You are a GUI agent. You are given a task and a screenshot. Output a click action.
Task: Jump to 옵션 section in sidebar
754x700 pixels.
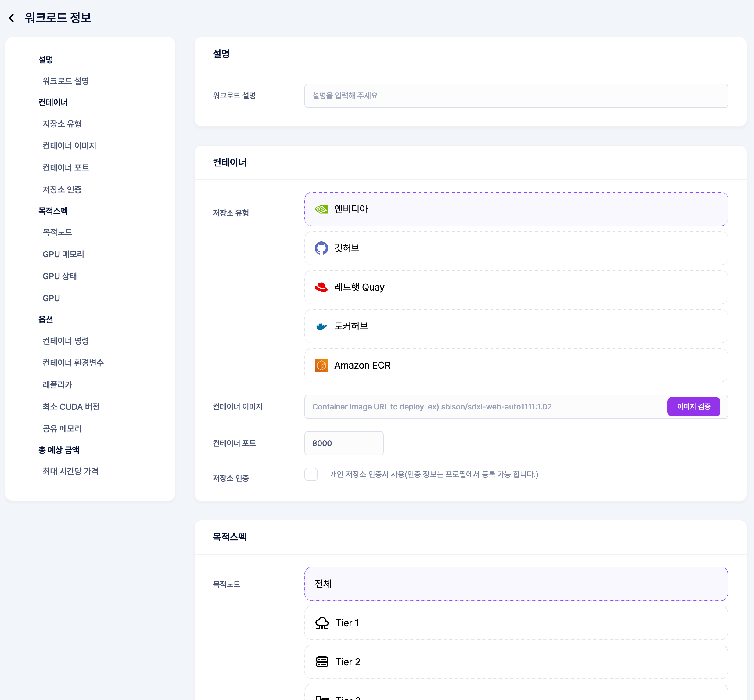tap(46, 319)
